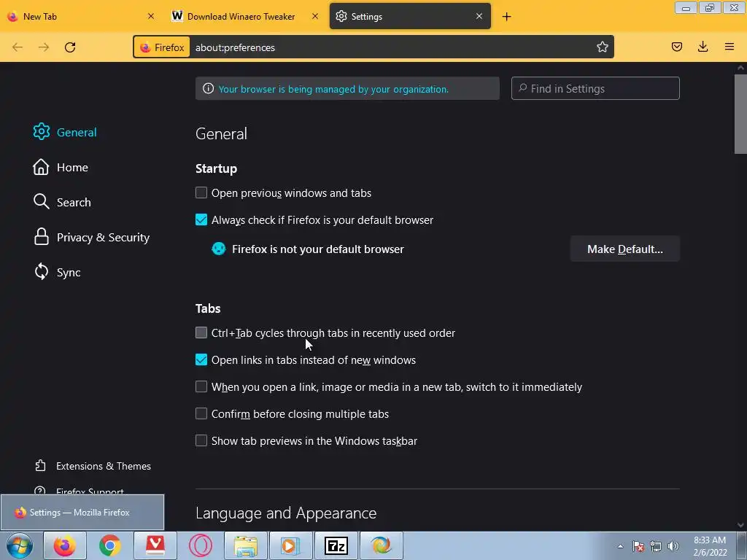This screenshot has height=560, width=747.
Task: Open General settings in the sidebar
Action: point(65,132)
